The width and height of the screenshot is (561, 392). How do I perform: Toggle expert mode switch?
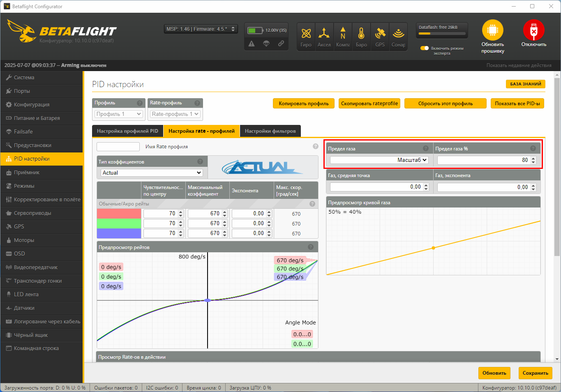click(x=425, y=48)
